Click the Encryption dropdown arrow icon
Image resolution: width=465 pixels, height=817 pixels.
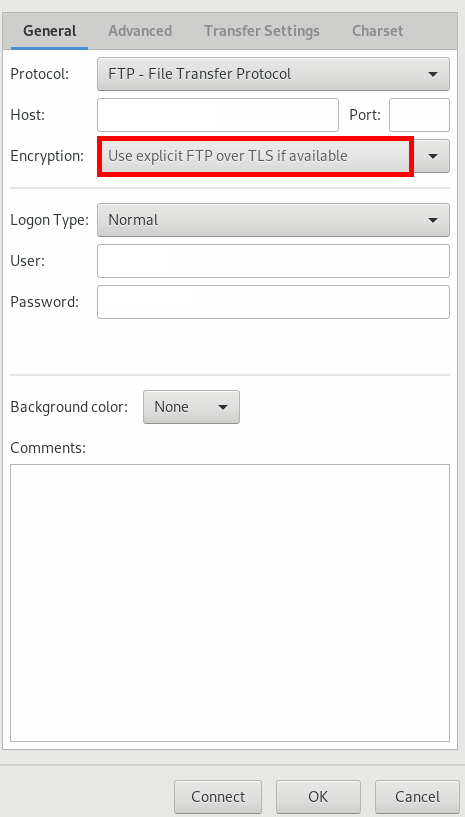point(433,156)
